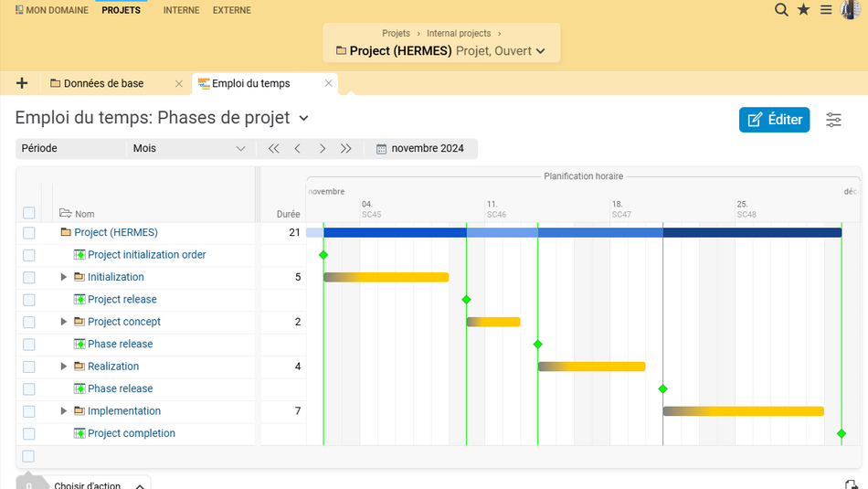
Task: Open the INTERNE menu
Action: click(181, 10)
